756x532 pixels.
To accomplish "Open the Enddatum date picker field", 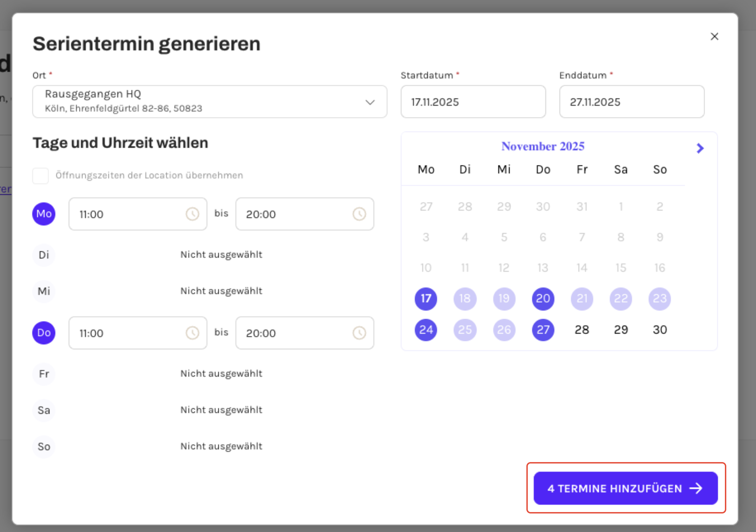I will tap(632, 102).
